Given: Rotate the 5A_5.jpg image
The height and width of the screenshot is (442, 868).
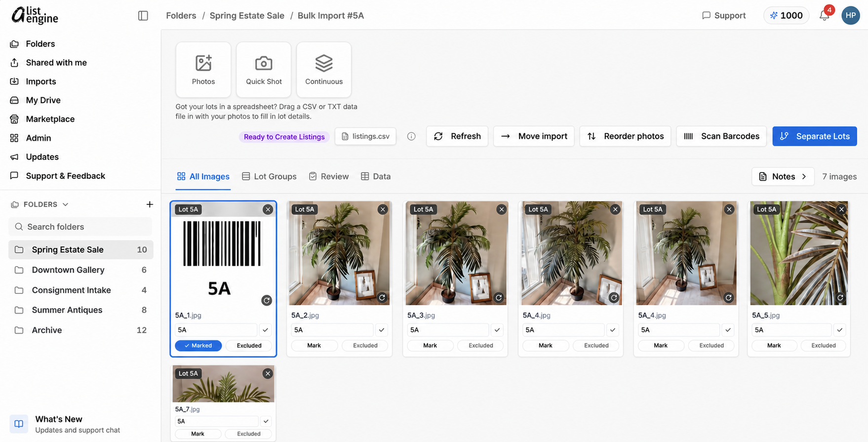Looking at the screenshot, I should coord(840,298).
